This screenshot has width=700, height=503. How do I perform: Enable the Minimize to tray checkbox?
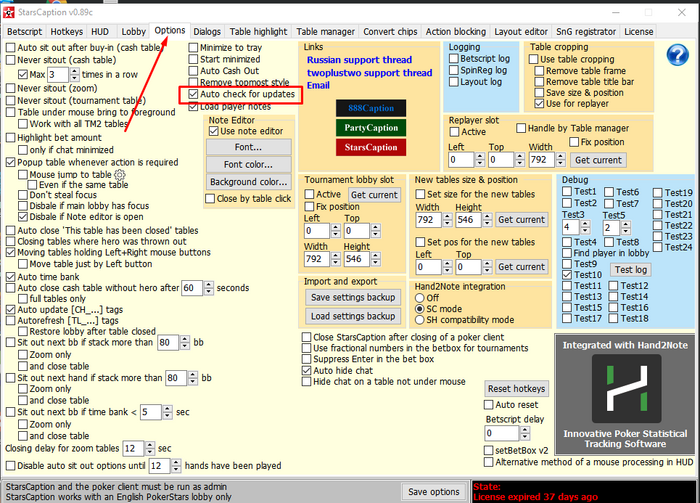(x=195, y=47)
